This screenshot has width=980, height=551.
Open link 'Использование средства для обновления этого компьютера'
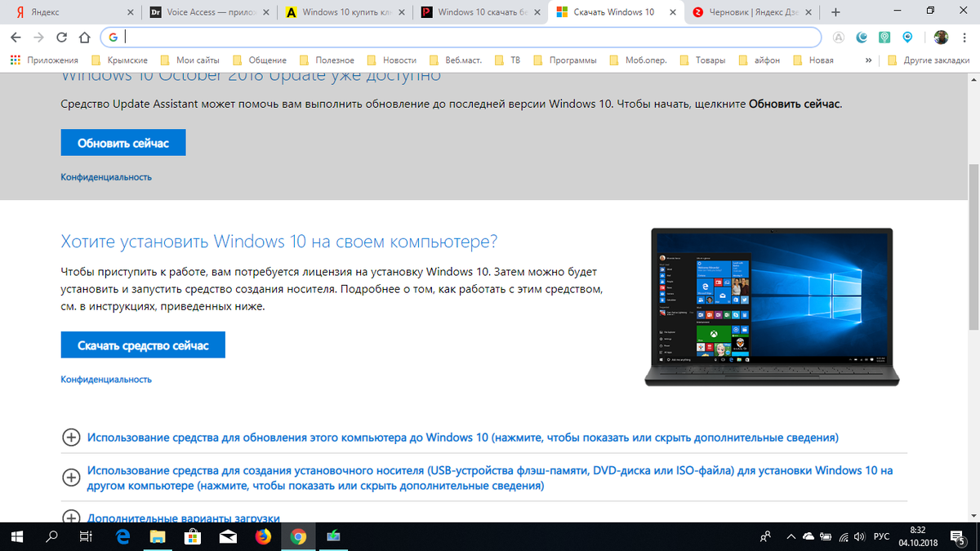click(x=462, y=438)
